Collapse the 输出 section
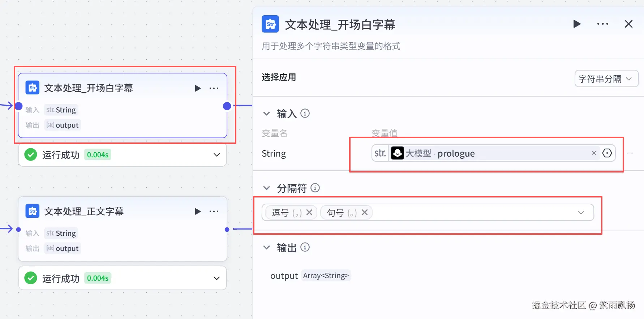The height and width of the screenshot is (319, 644). point(267,247)
